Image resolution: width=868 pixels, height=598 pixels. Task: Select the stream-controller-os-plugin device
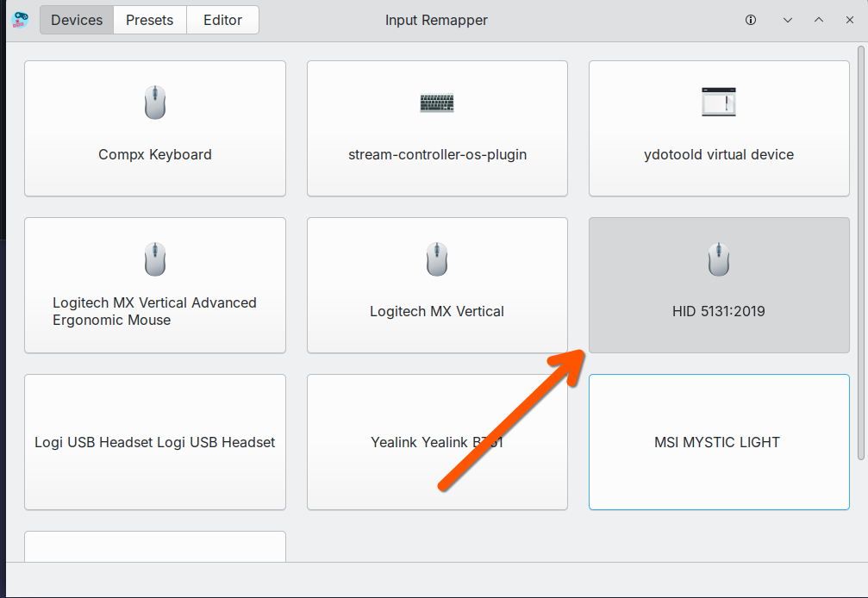coord(437,128)
